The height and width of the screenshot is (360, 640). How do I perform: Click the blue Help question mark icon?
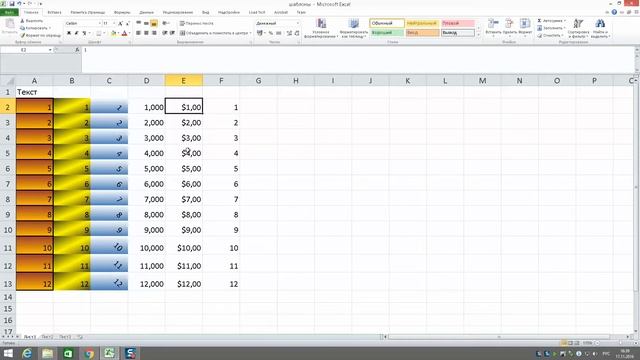[x=614, y=12]
